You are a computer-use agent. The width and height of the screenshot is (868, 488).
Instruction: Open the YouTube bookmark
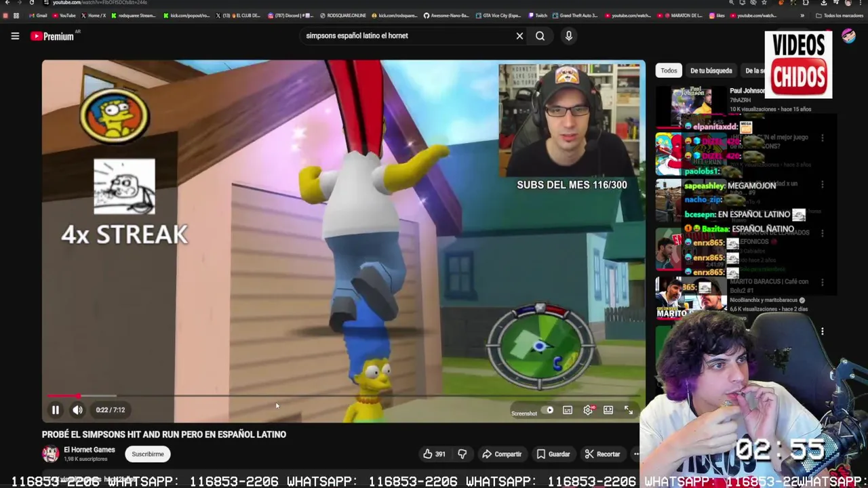[64, 16]
